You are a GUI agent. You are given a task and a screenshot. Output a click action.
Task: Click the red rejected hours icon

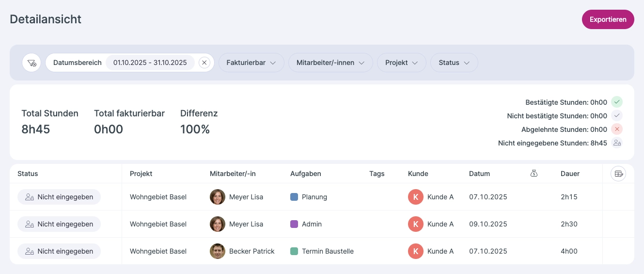616,129
